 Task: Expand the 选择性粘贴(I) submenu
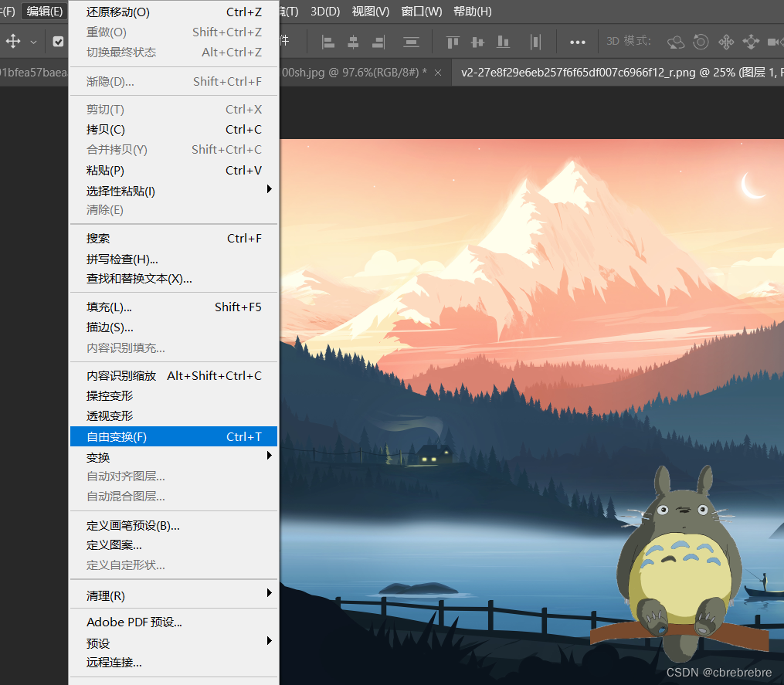coord(174,191)
